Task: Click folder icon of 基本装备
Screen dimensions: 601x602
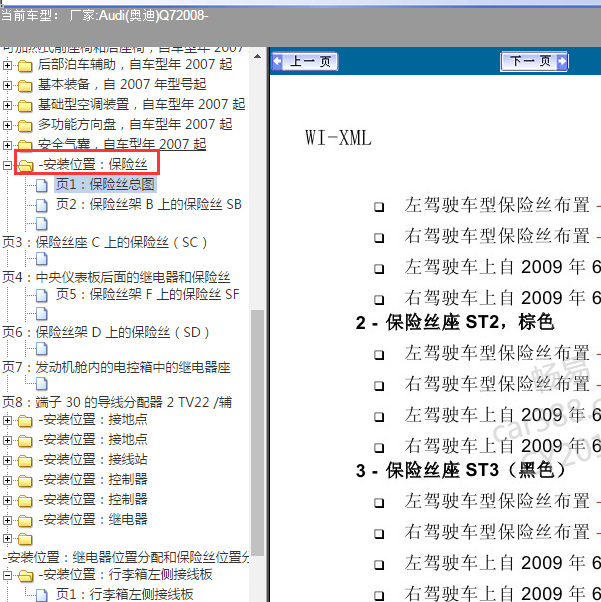Action: click(25, 86)
